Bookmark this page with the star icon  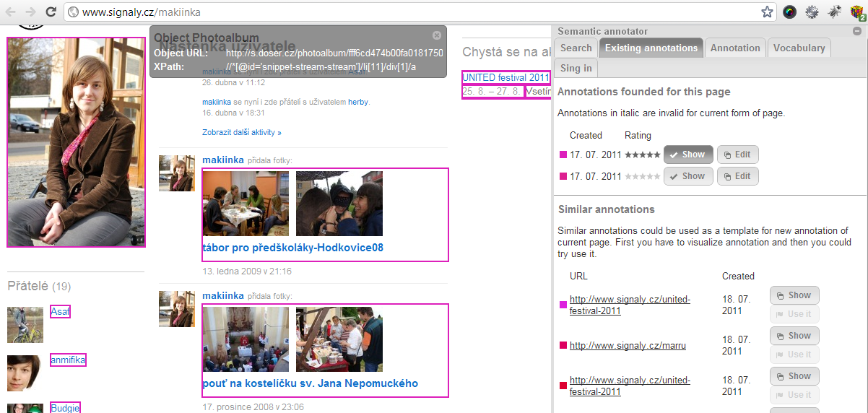(x=767, y=12)
